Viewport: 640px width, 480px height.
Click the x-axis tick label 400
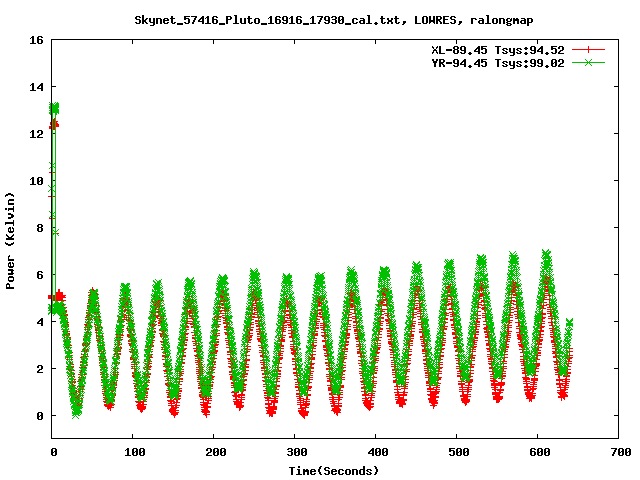pos(378,452)
